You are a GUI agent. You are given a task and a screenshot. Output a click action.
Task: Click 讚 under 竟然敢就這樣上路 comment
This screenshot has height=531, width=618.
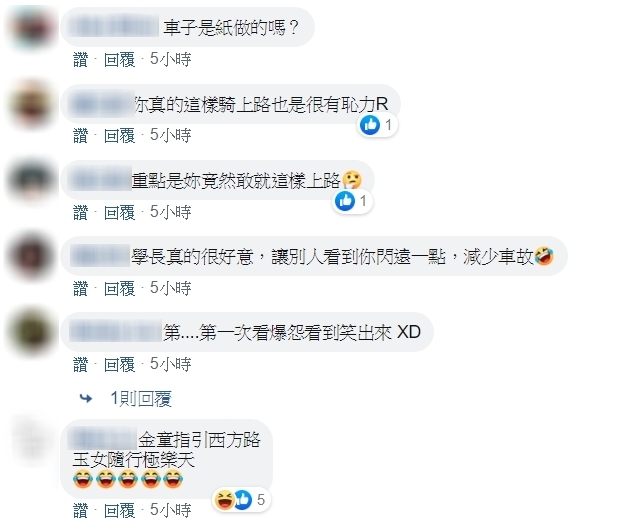(80, 213)
